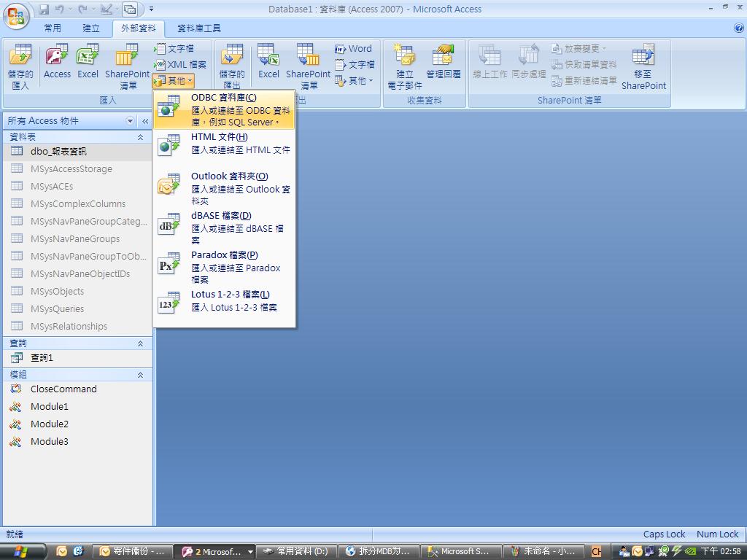This screenshot has height=560, width=747.
Task: Open the Customize Quick Access Toolbar arrow
Action: point(152,9)
